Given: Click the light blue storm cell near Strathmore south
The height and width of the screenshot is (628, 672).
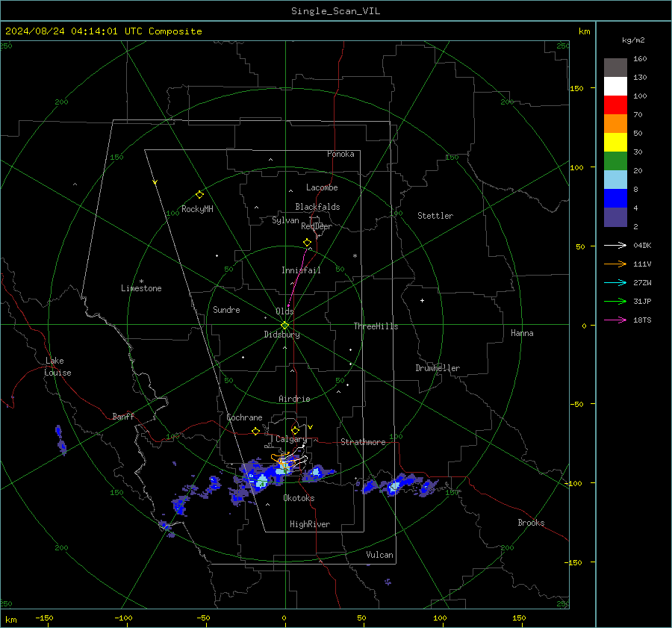Looking at the screenshot, I should 393,487.
